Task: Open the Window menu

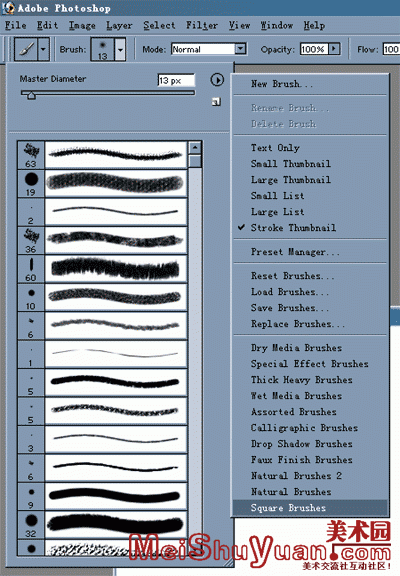Action: coord(277,25)
